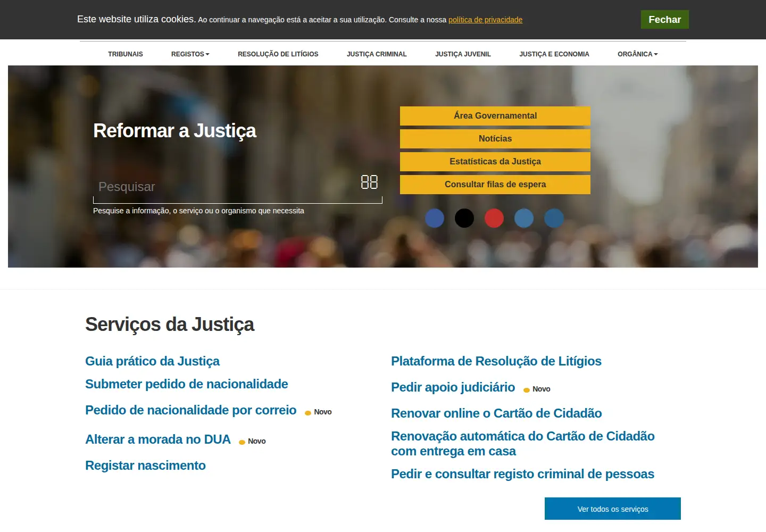
Task: Click the 'Pesquise a informação' hint text
Action: (198, 211)
